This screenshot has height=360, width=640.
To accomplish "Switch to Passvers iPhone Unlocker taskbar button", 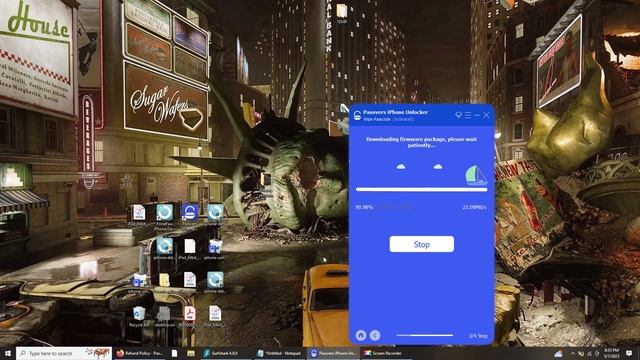I will coord(333,353).
